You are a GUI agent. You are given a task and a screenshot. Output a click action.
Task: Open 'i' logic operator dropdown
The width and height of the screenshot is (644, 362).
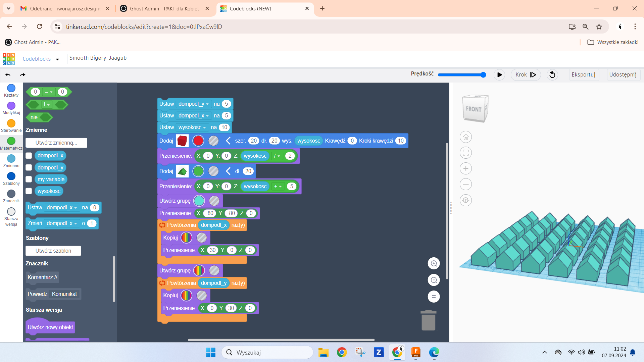pos(47,105)
